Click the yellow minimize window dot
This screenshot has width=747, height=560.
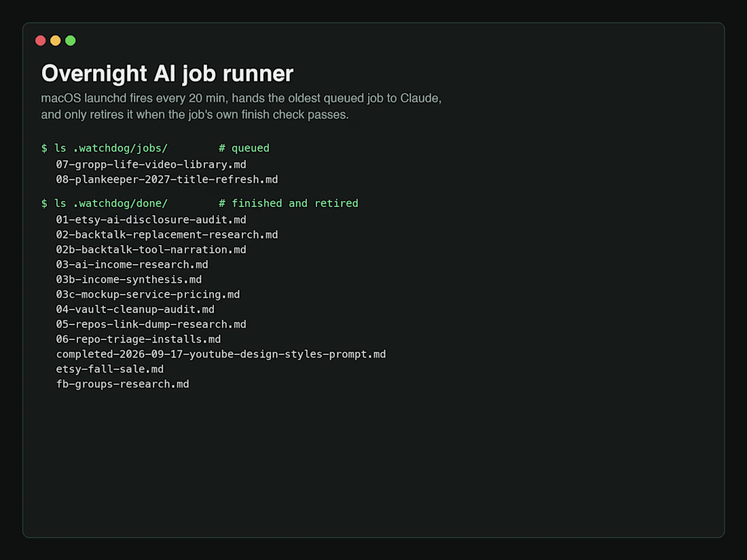pyautogui.click(x=55, y=41)
